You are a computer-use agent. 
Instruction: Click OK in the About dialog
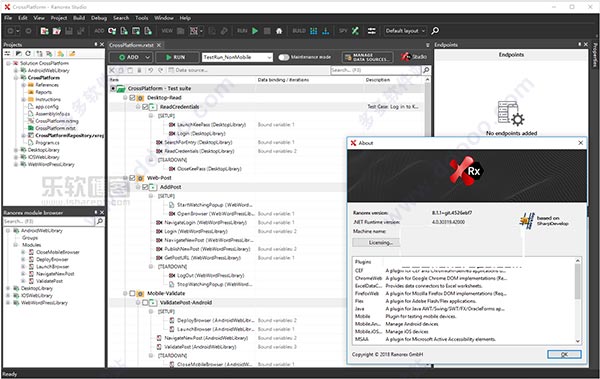(x=564, y=354)
